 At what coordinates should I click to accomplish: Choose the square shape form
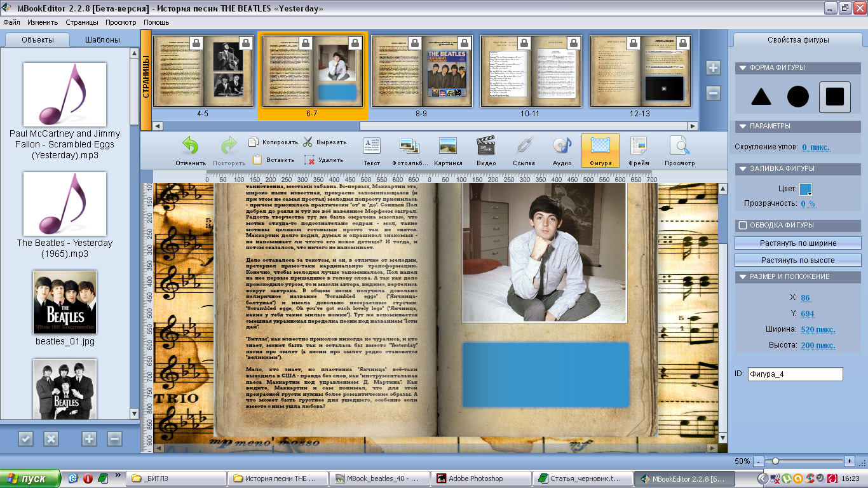(835, 97)
